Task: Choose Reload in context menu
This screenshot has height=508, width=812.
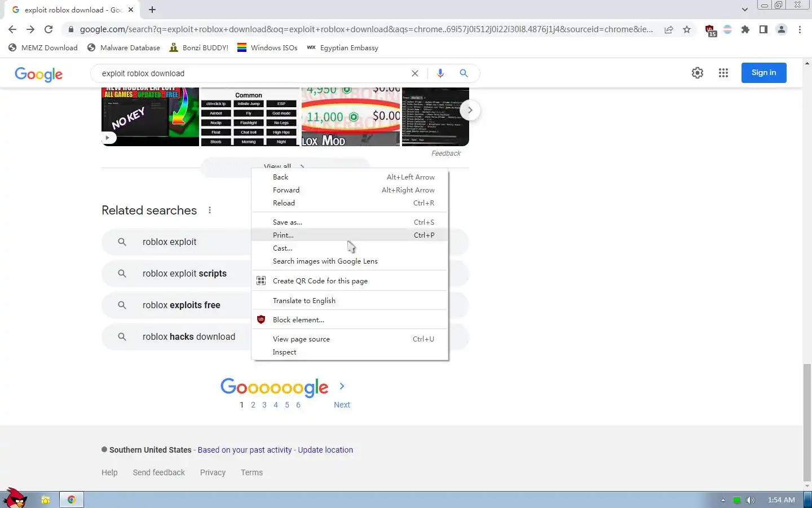Action: pyautogui.click(x=350, y=203)
